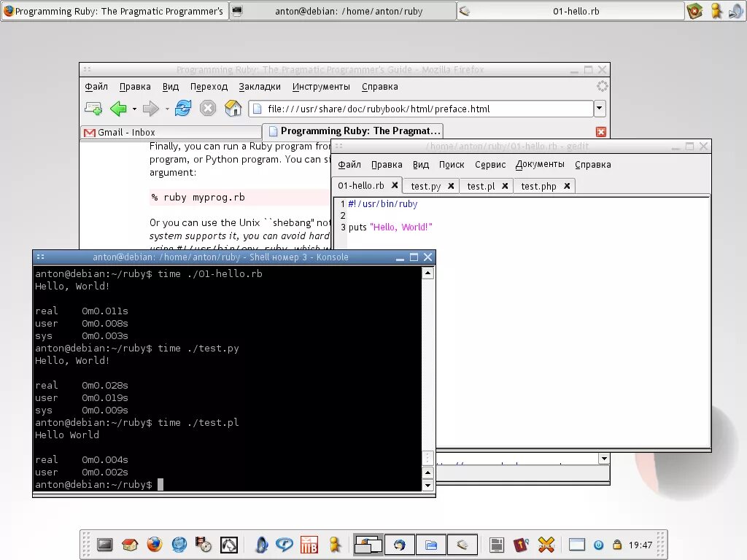The image size is (747, 560).
Task: Open back-history dropdown next to green arrow
Action: tap(134, 109)
